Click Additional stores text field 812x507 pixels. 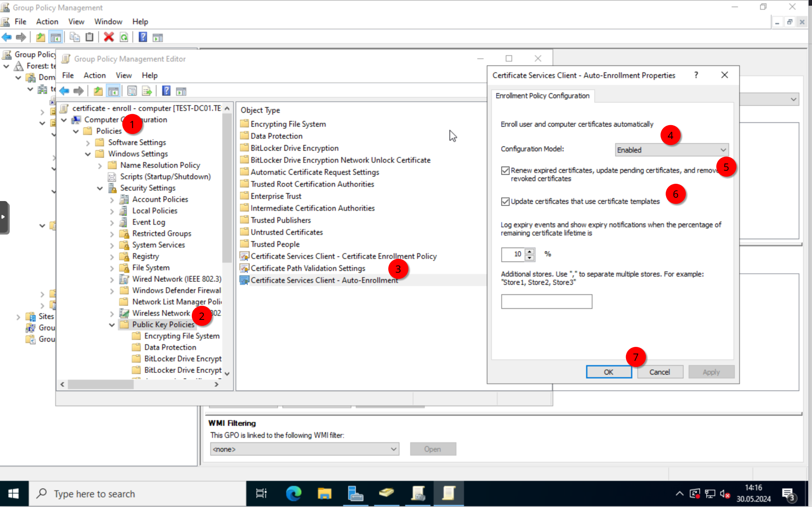click(x=547, y=302)
